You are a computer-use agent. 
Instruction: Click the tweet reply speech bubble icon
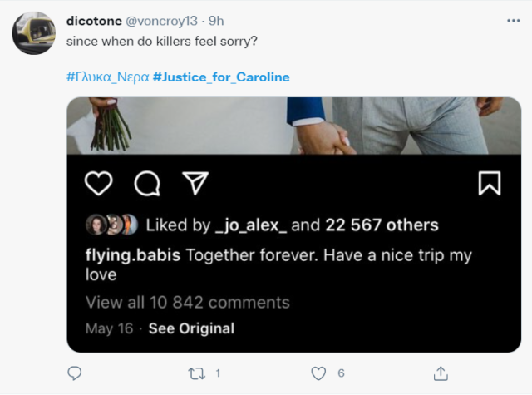[x=75, y=373]
